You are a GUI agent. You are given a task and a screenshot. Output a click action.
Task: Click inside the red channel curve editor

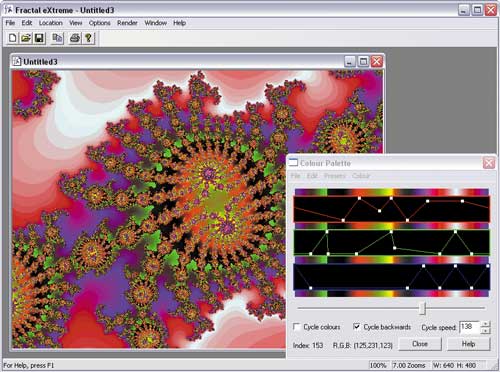click(392, 209)
